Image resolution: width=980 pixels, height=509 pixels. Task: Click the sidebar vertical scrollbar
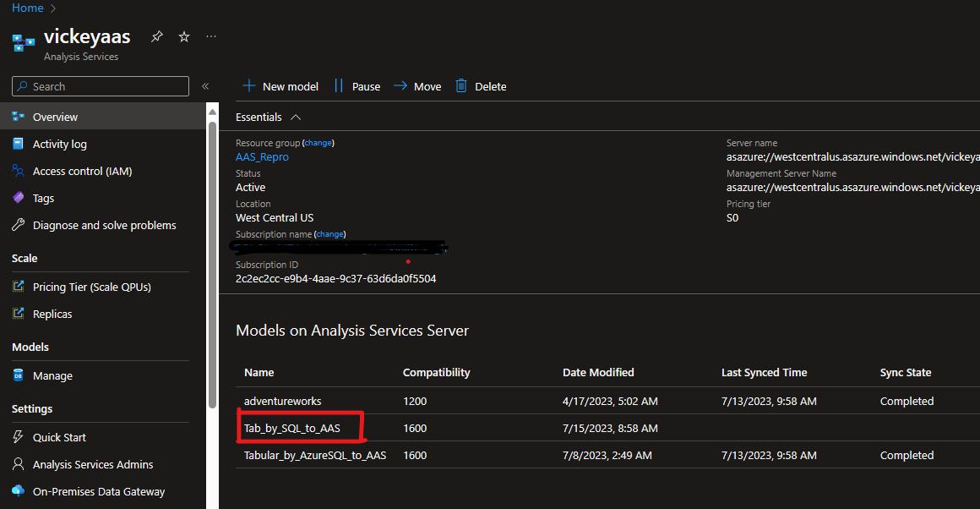(213, 265)
